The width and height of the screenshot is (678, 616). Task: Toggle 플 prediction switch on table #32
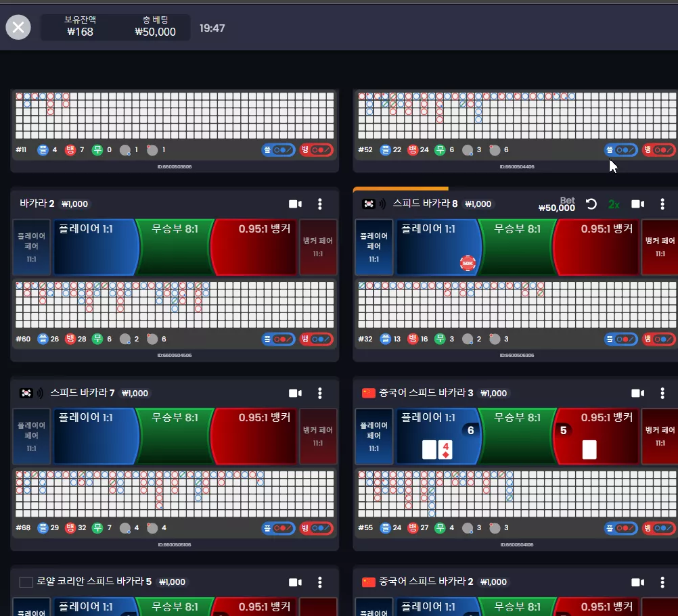pos(621,339)
